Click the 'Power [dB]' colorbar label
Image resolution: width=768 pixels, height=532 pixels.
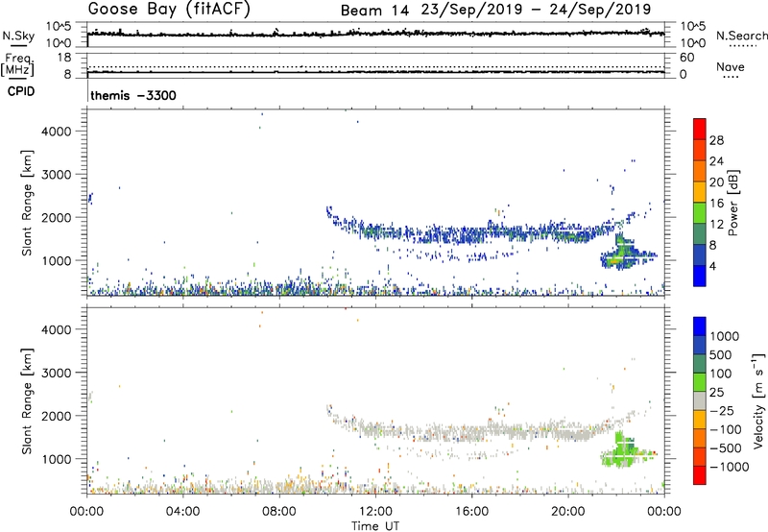(732, 203)
